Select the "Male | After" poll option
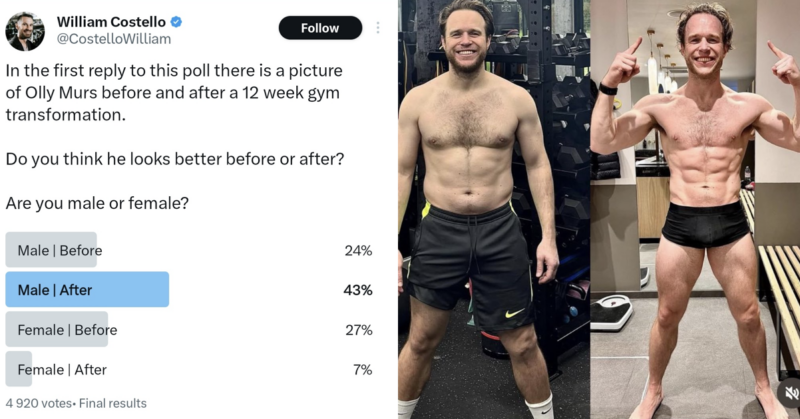This screenshot has height=419, width=800. coord(56,290)
